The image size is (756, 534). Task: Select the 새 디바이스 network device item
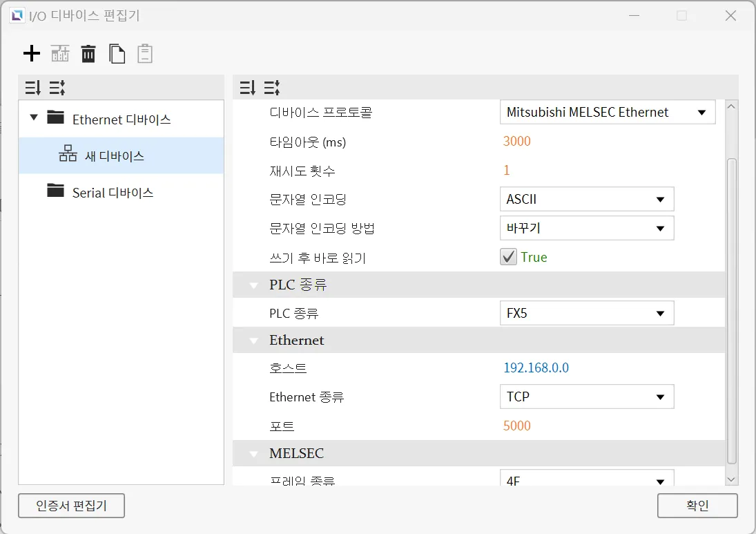(x=114, y=156)
